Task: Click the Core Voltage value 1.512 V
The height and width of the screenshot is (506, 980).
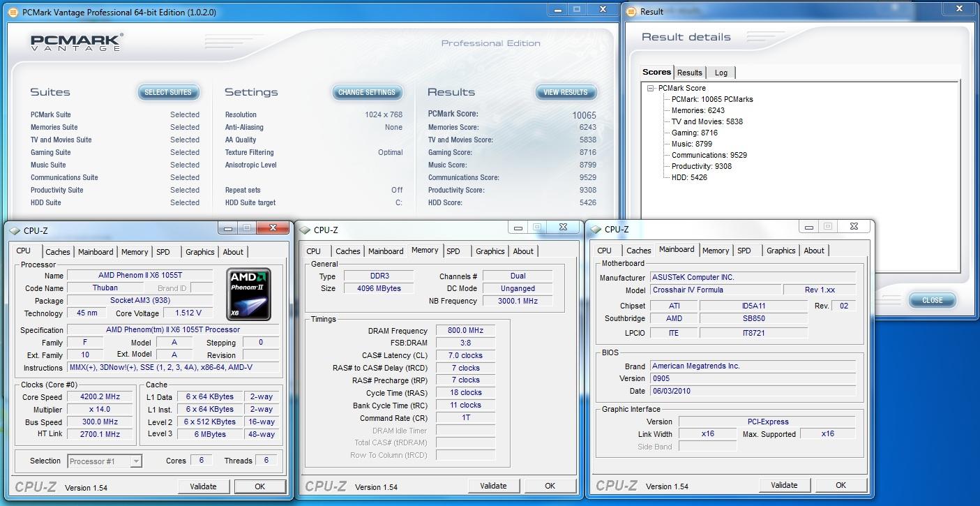Action: click(188, 313)
